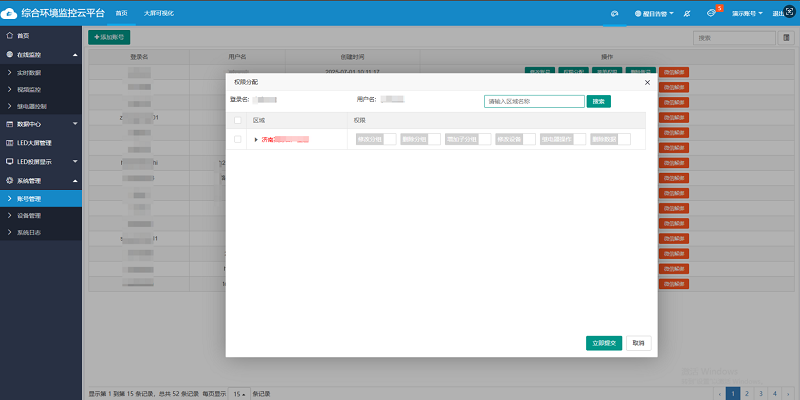Open the message icon with badge 5

[711, 14]
